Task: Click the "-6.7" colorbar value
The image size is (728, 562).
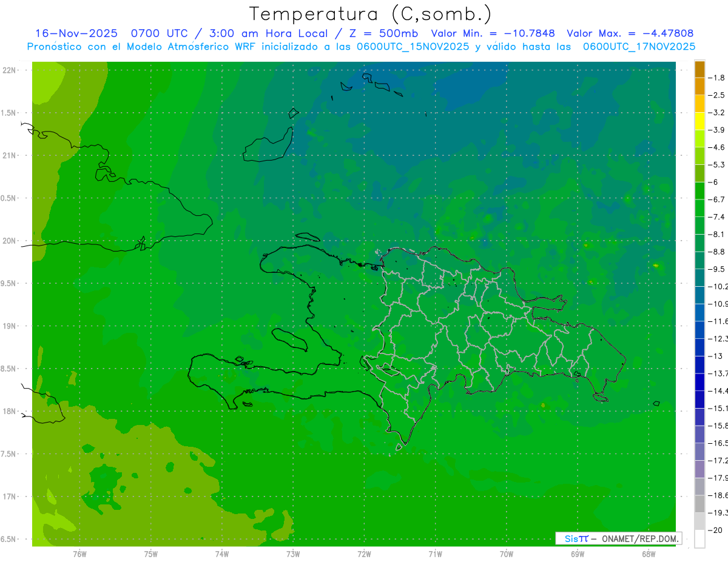Action: point(718,199)
